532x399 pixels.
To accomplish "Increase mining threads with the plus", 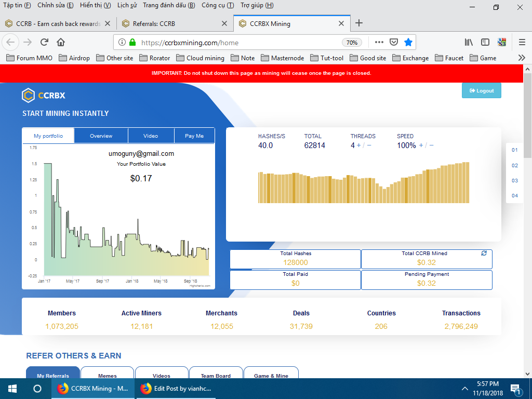I will point(359,145).
